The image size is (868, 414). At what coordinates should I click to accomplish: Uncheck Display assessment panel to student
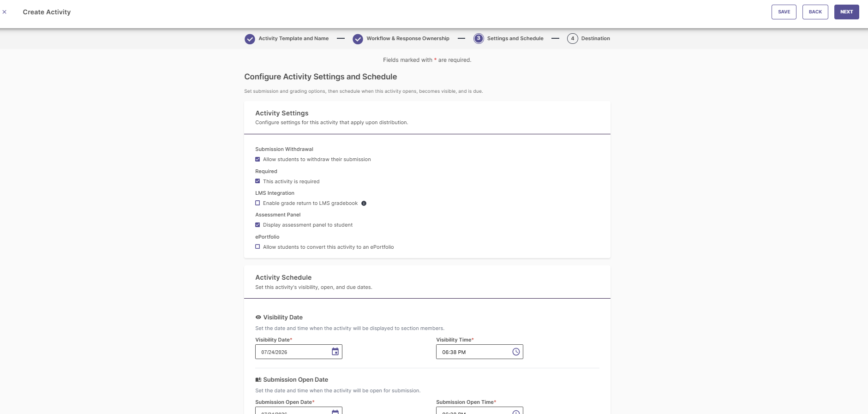257,225
